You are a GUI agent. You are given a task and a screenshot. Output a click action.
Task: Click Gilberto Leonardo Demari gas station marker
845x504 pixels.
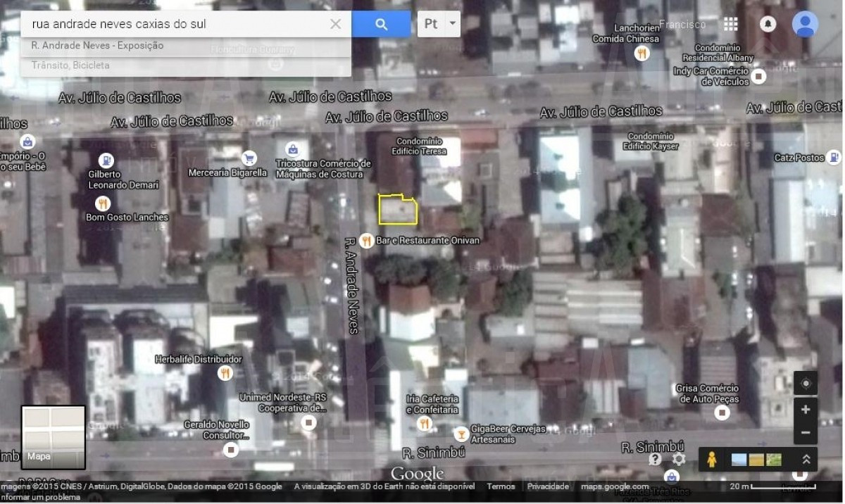click(x=106, y=160)
